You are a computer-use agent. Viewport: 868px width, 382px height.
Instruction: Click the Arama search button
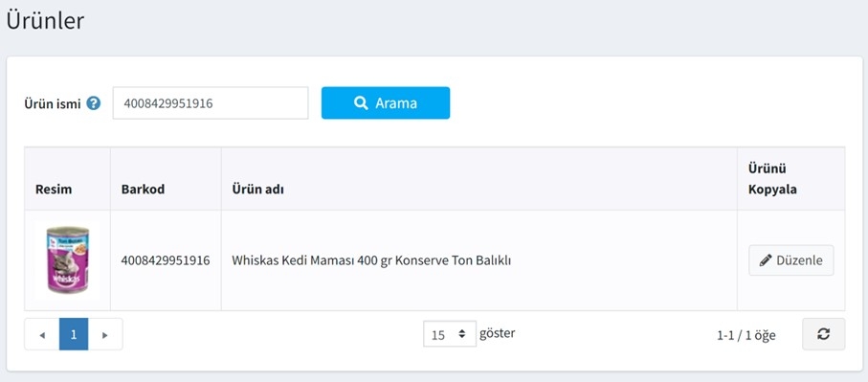pyautogui.click(x=386, y=103)
